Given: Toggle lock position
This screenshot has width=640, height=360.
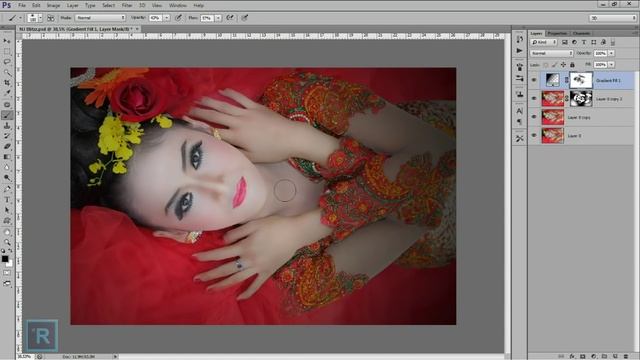Looking at the screenshot, I should [563, 65].
